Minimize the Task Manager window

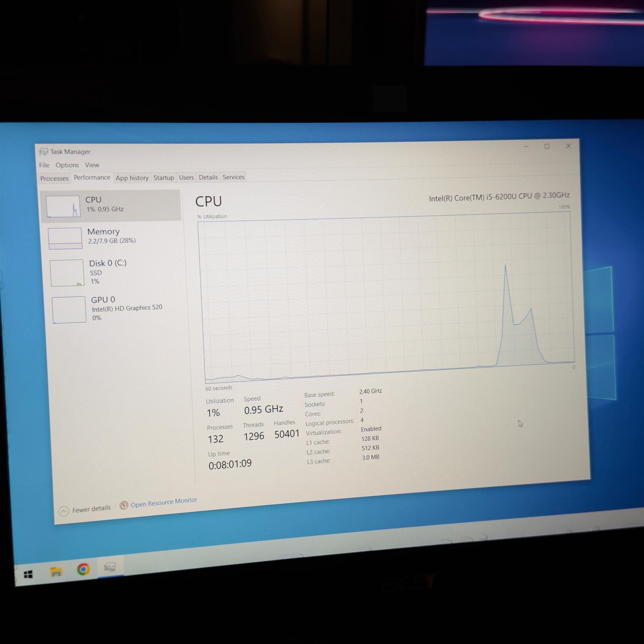point(526,147)
